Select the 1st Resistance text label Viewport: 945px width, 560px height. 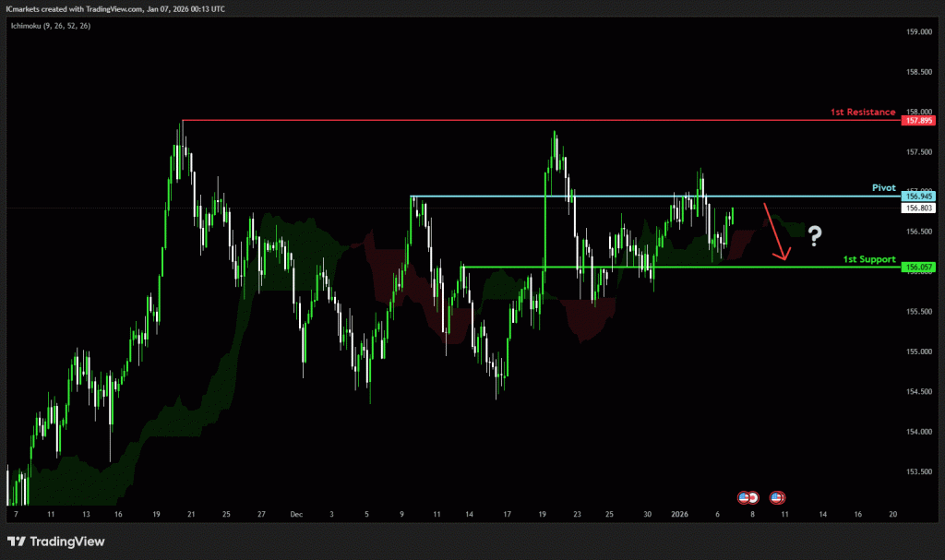coord(862,112)
